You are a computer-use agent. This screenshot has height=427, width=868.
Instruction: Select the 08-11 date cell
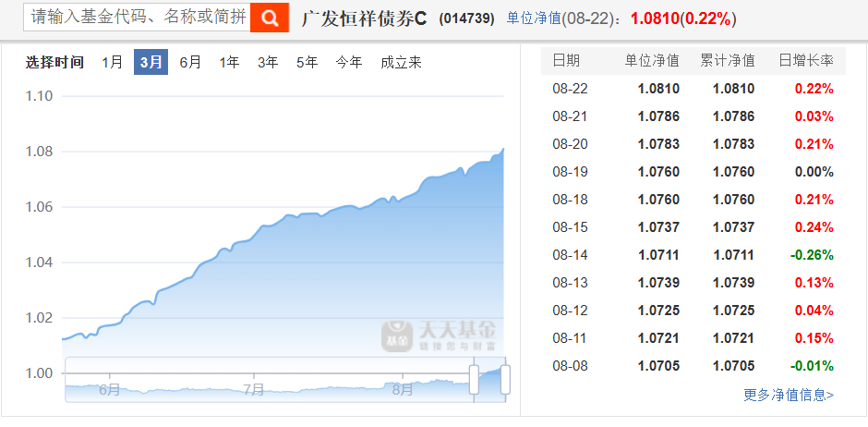(570, 338)
